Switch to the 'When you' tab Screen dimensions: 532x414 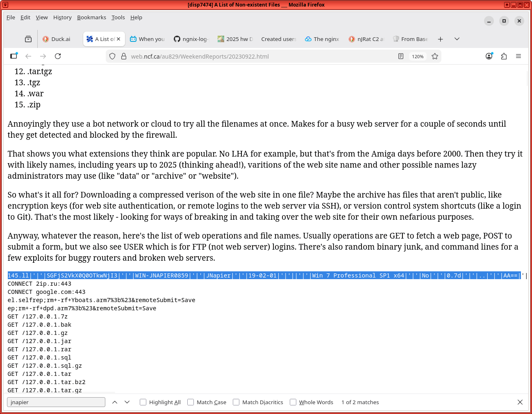pyautogui.click(x=147, y=39)
